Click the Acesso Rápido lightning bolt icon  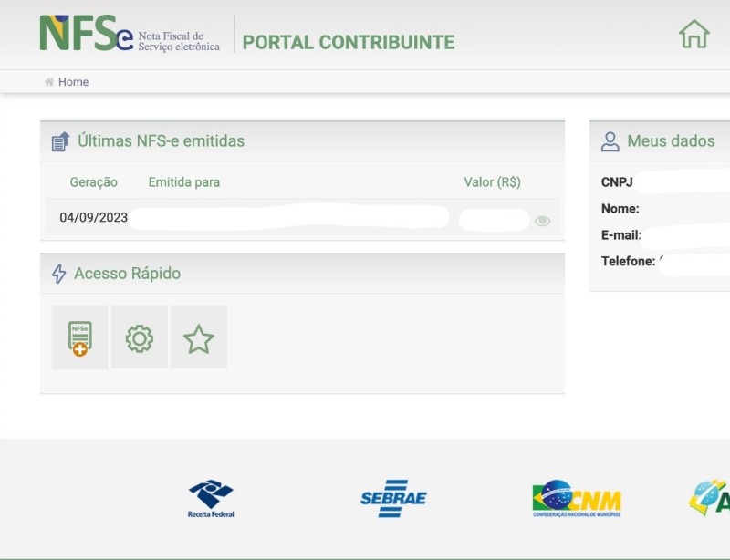[x=59, y=274]
